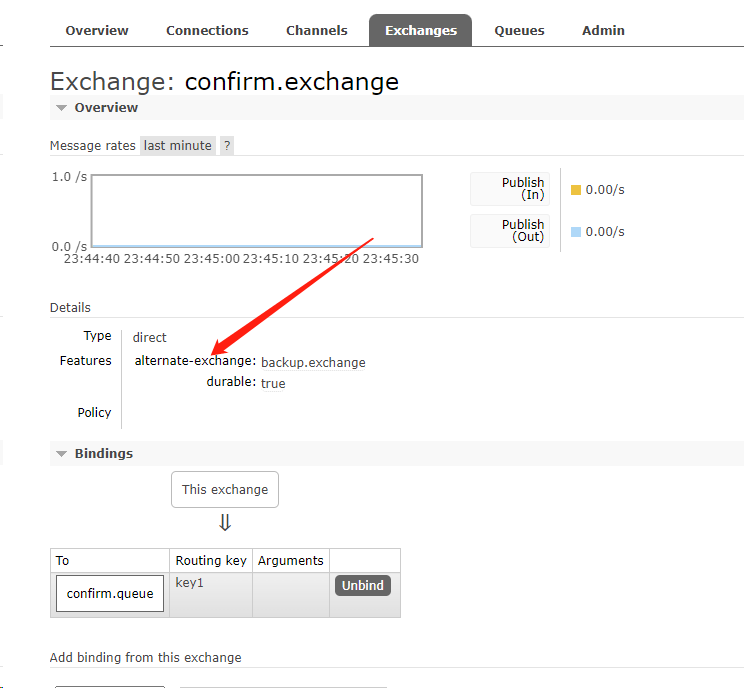Open the Admin tab
The image size is (744, 688).
603,30
